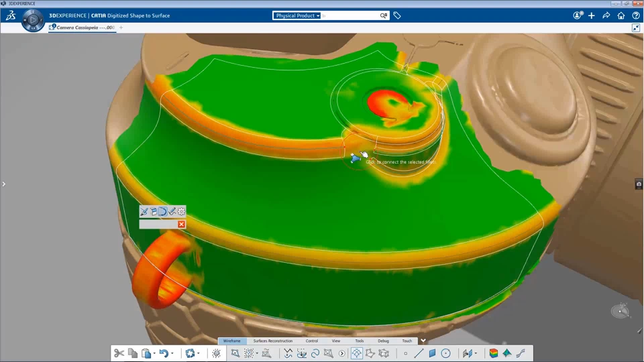Open the Touch tab
Viewport: 644px width, 362px height.
(407, 341)
